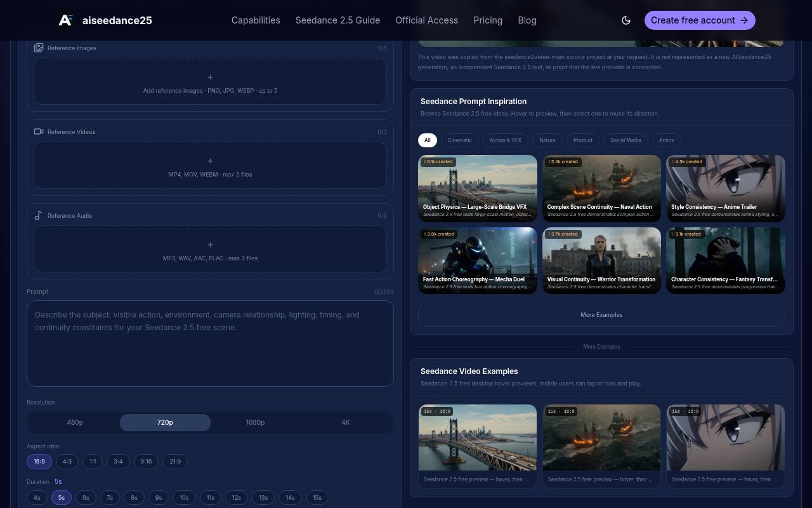The image size is (812, 508).
Task: Set duration to 13s
Action: tap(263, 498)
